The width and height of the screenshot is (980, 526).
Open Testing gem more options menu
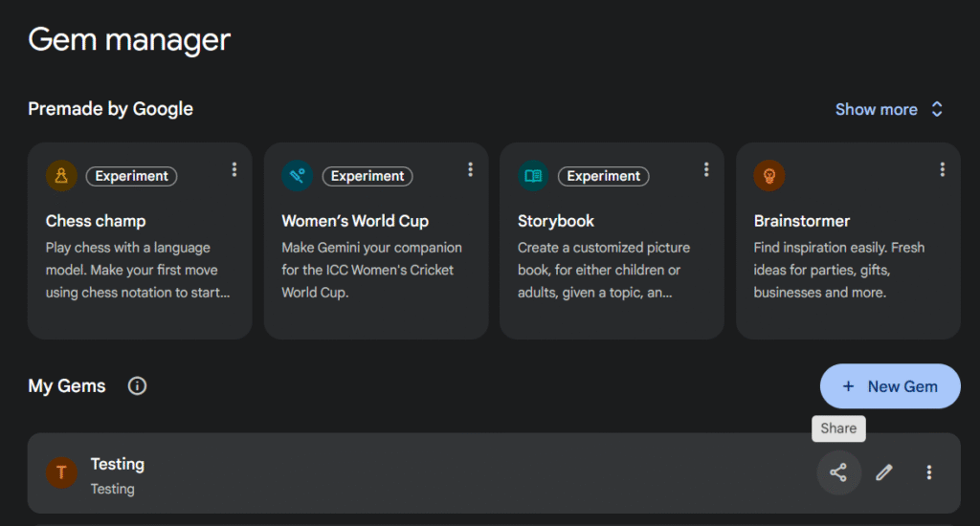[x=929, y=472]
